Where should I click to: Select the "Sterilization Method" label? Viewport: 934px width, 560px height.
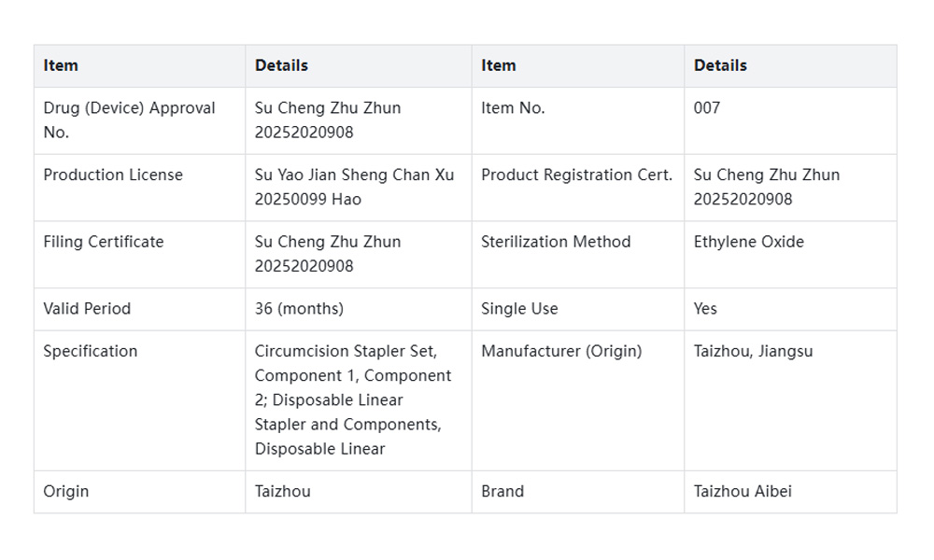click(x=556, y=243)
